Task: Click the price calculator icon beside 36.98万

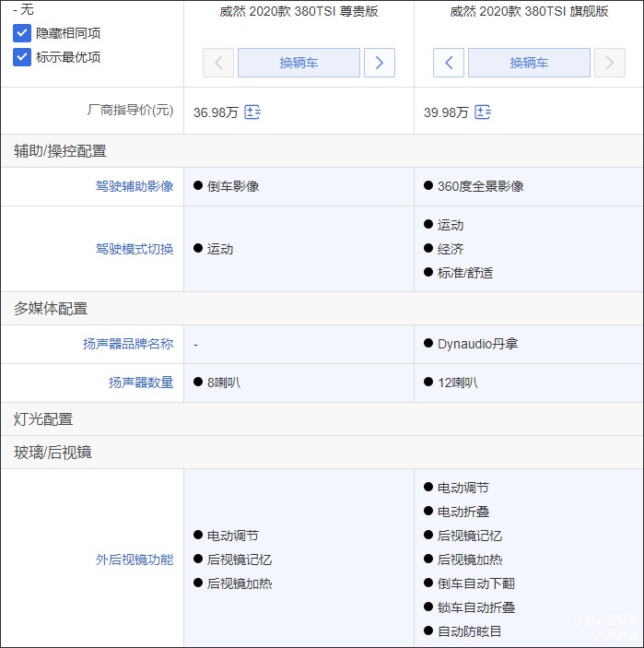Action: click(x=252, y=112)
